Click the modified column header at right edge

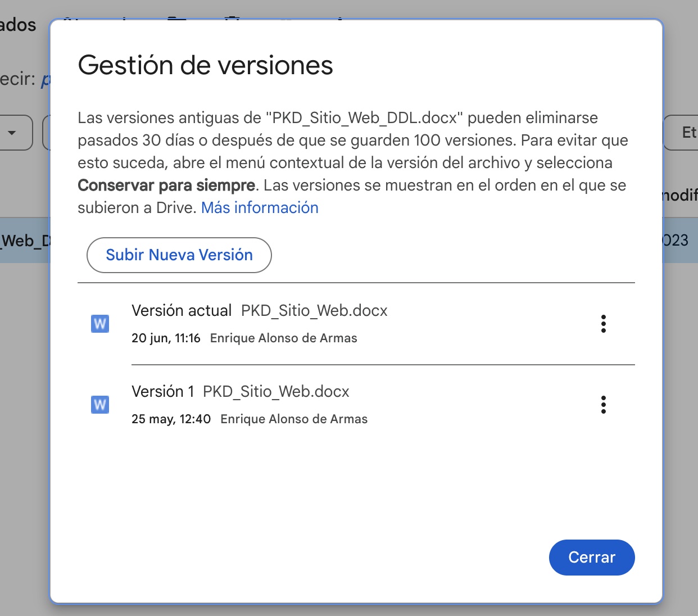(x=680, y=195)
